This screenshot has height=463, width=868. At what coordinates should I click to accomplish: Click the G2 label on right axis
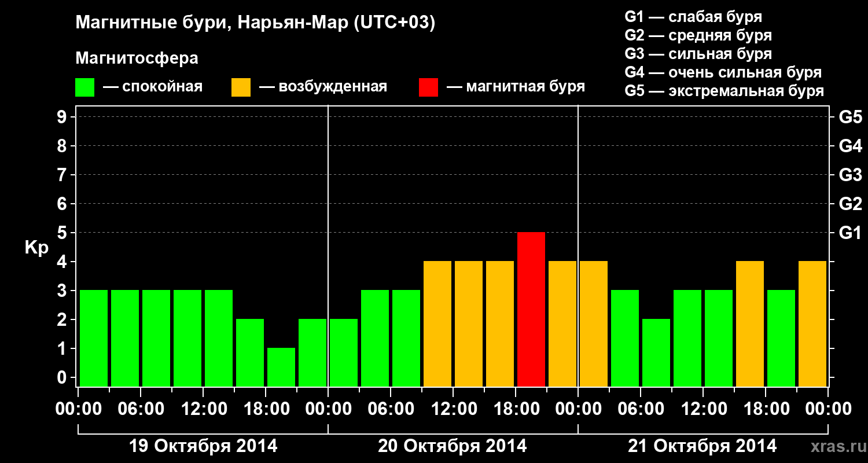[851, 204]
